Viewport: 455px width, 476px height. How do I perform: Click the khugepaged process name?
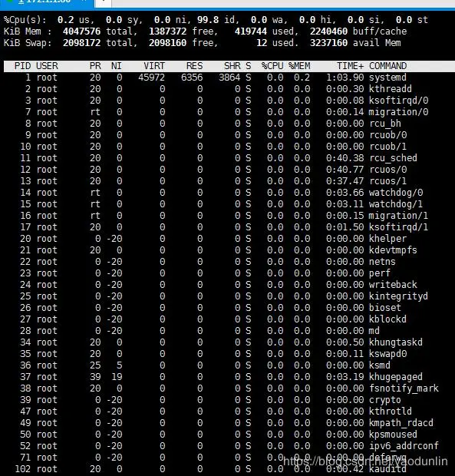pos(396,377)
